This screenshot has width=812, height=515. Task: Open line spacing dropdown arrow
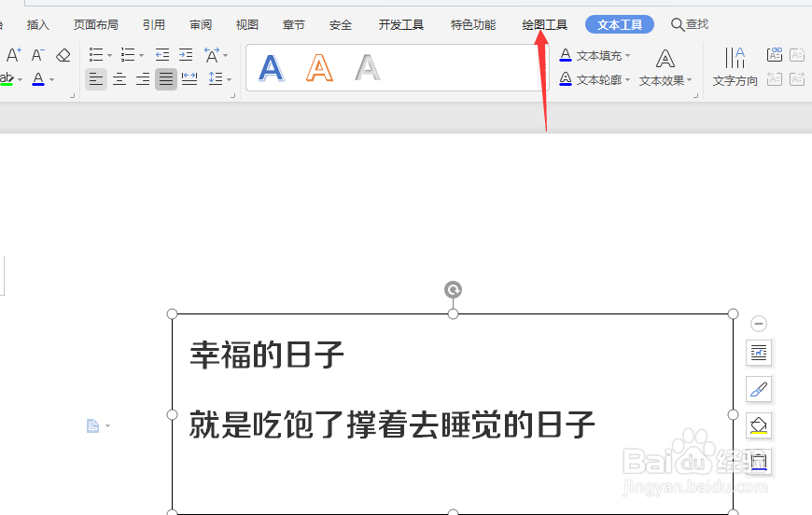(229, 79)
